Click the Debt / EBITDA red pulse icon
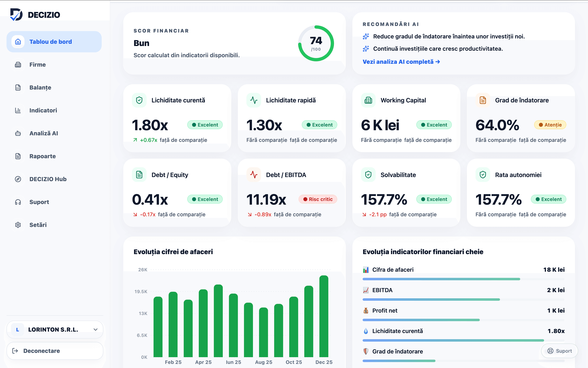 pyautogui.click(x=254, y=175)
